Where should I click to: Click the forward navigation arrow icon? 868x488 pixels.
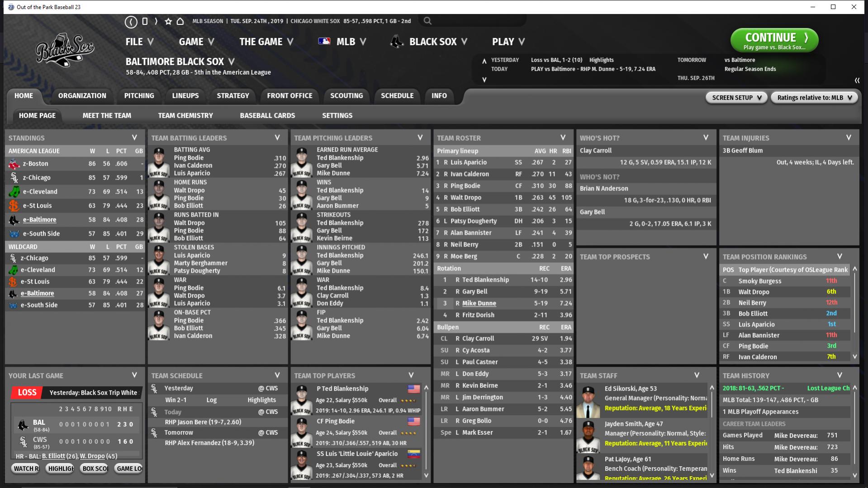coord(156,21)
